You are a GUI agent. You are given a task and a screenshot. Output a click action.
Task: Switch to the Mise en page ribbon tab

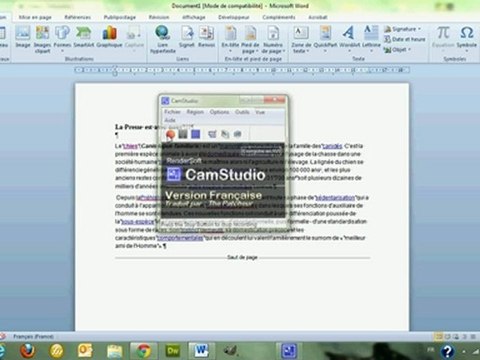(x=35, y=17)
